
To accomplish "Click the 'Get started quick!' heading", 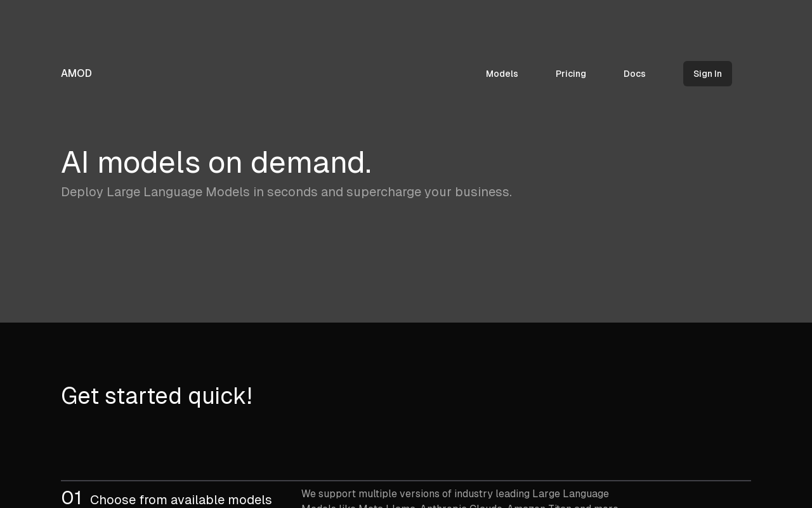I will (157, 396).
